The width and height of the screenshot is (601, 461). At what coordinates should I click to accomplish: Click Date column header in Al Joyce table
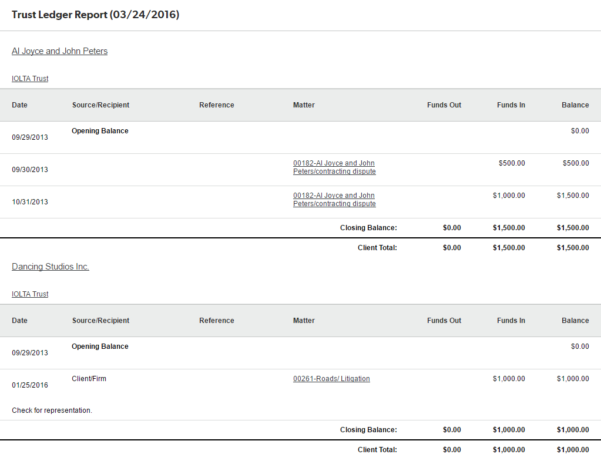[20, 104]
